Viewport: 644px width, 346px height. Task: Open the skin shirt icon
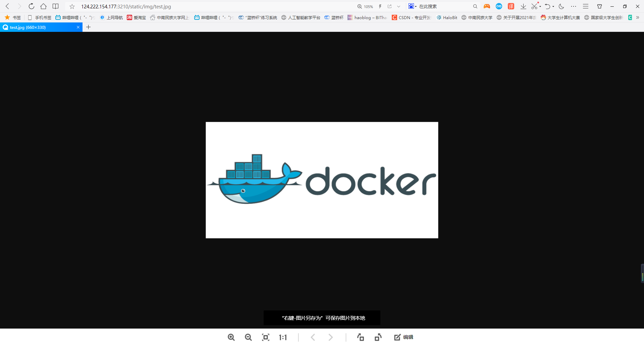[x=600, y=6]
